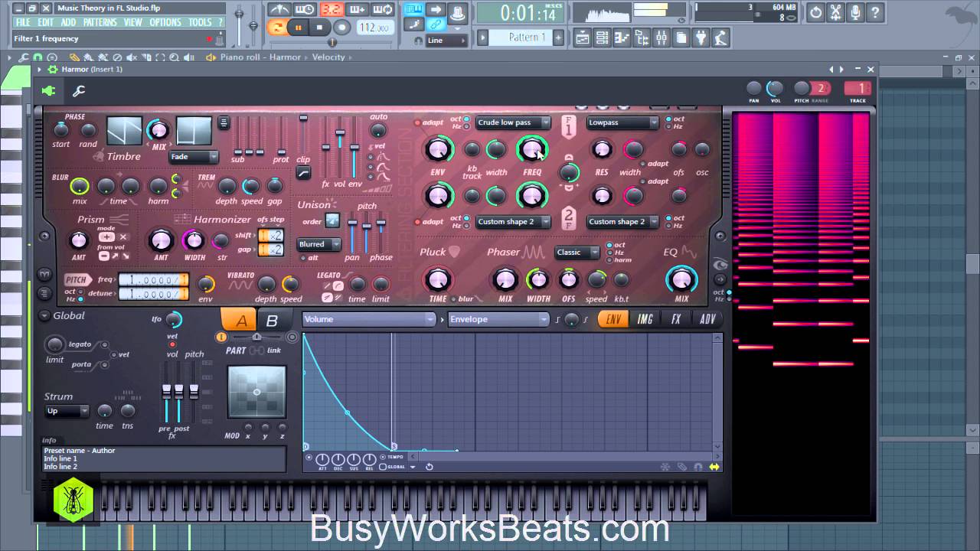Open the OPTIONS menu
Viewport: 980px width, 551px height.
[x=165, y=23]
